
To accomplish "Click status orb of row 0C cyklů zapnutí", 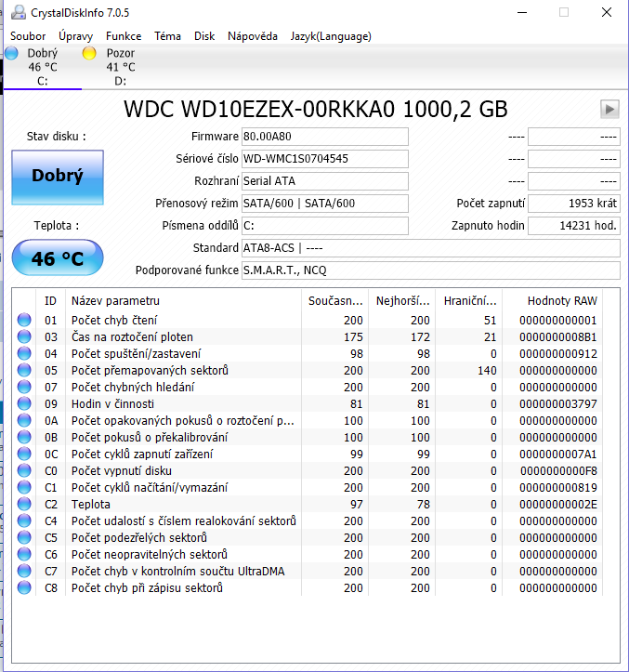I will pyautogui.click(x=24, y=454).
